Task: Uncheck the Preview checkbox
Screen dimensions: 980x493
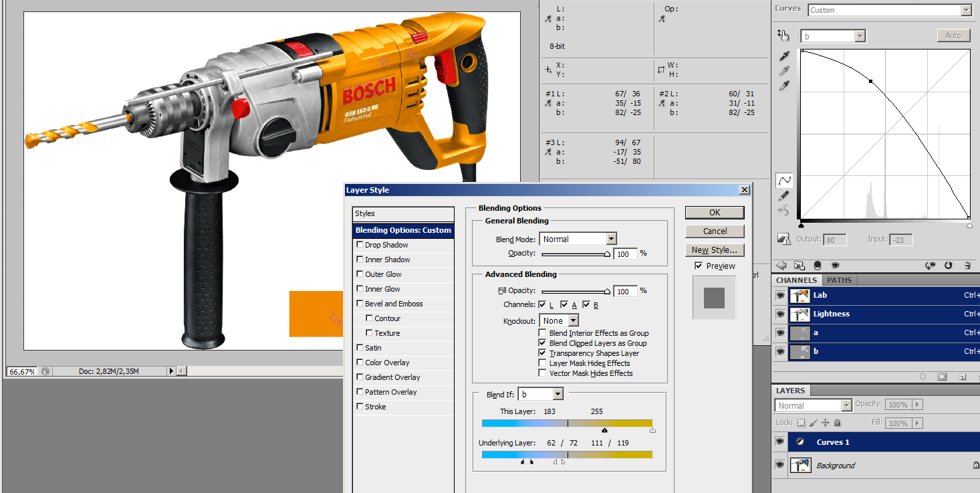Action: tap(699, 266)
